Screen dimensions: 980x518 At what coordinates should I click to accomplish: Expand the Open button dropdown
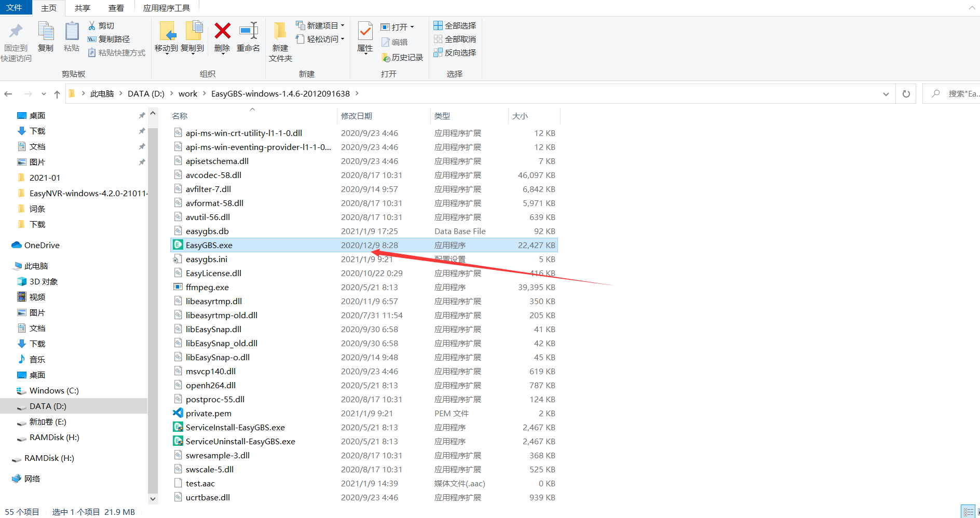coord(412,27)
